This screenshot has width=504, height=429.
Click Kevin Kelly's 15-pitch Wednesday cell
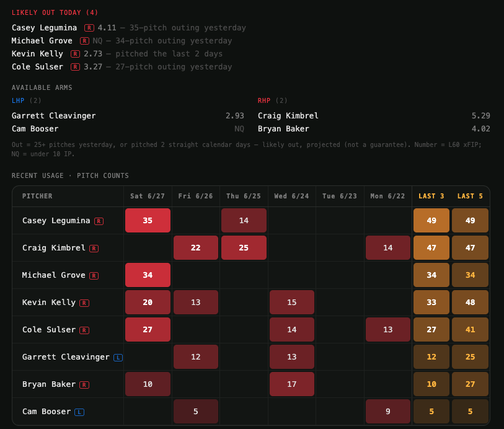click(x=292, y=303)
